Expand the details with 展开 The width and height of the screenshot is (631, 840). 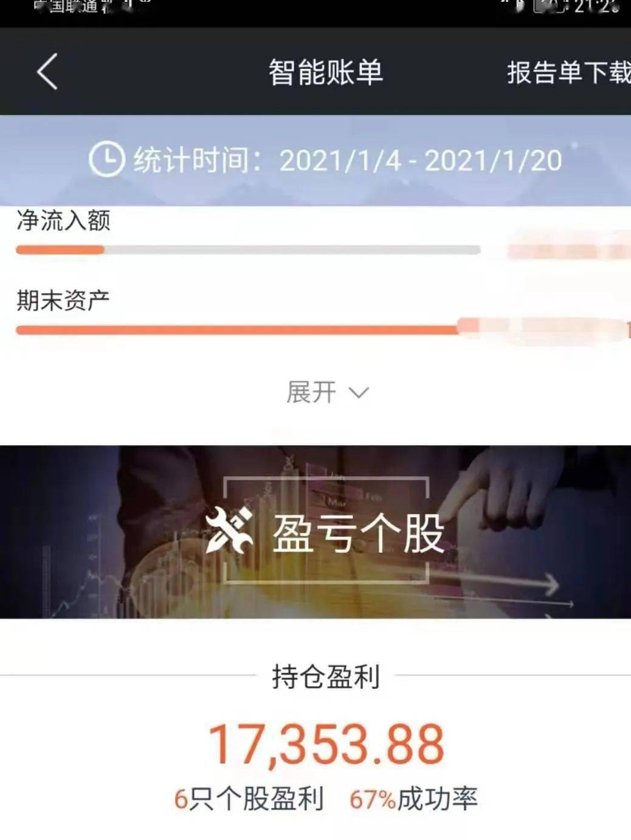click(327, 392)
